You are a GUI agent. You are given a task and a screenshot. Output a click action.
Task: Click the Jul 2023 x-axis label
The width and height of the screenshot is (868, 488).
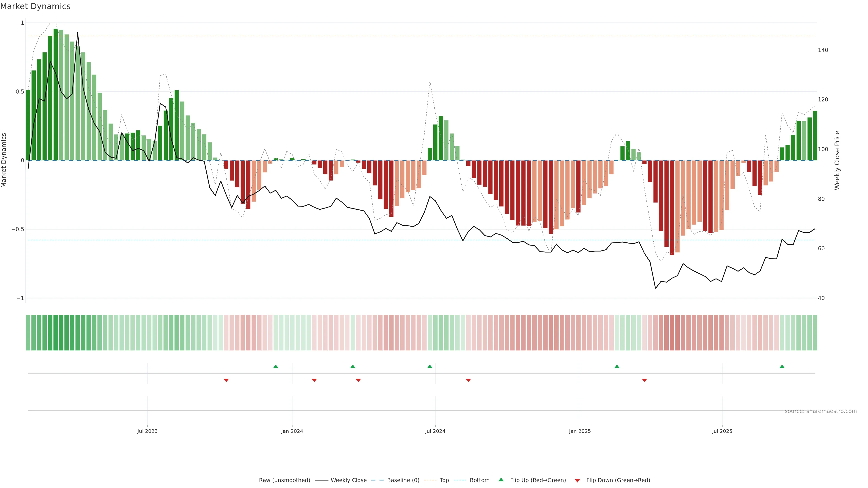tap(147, 431)
